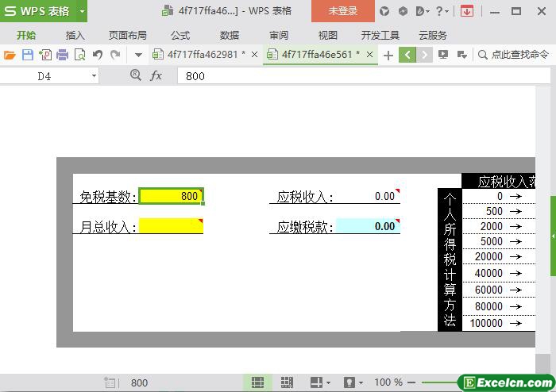Switch to normal view in status bar
The height and width of the screenshot is (392, 556).
pos(257,382)
